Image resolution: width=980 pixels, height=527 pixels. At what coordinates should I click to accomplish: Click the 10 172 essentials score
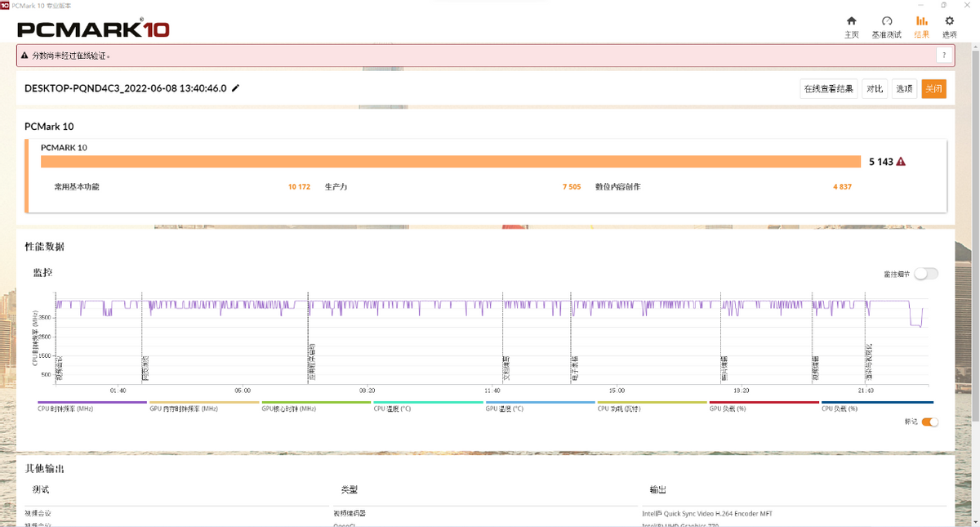pos(299,187)
